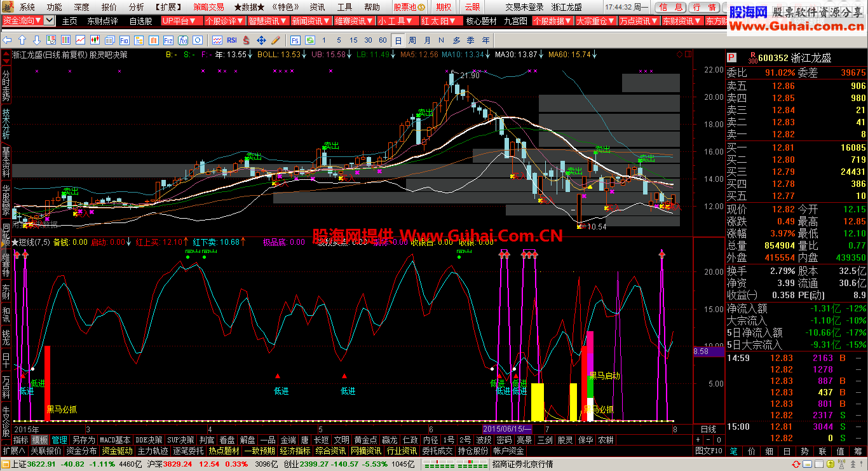Open the f(x) formula icon
The width and height of the screenshot is (868, 471).
183,39
